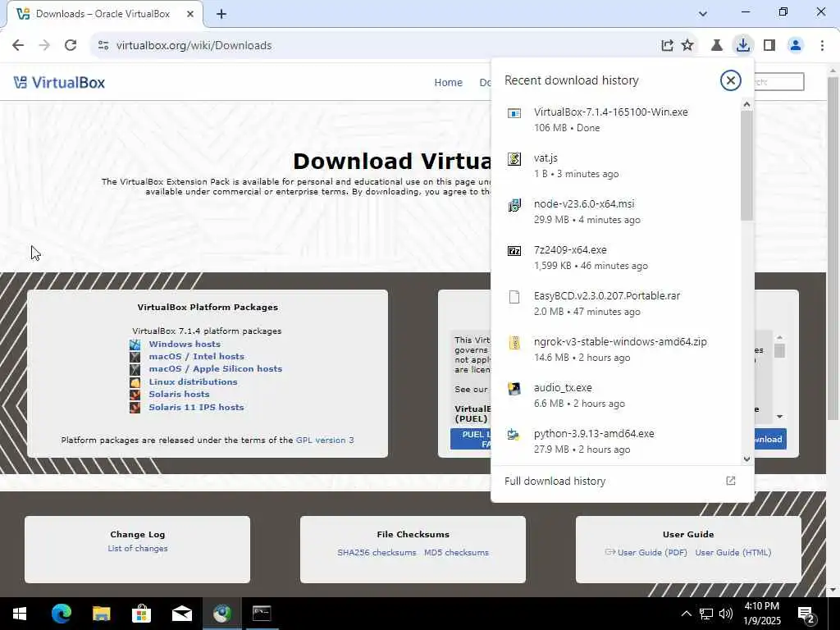Click the VirtualBox-7.1.4 installer file icon
Image resolution: width=840 pixels, height=630 pixels.
[514, 113]
